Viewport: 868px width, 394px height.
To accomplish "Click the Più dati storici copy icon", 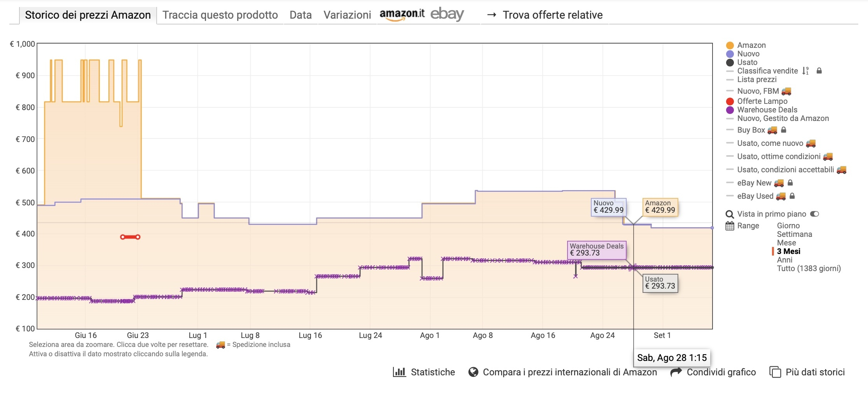I will (775, 372).
